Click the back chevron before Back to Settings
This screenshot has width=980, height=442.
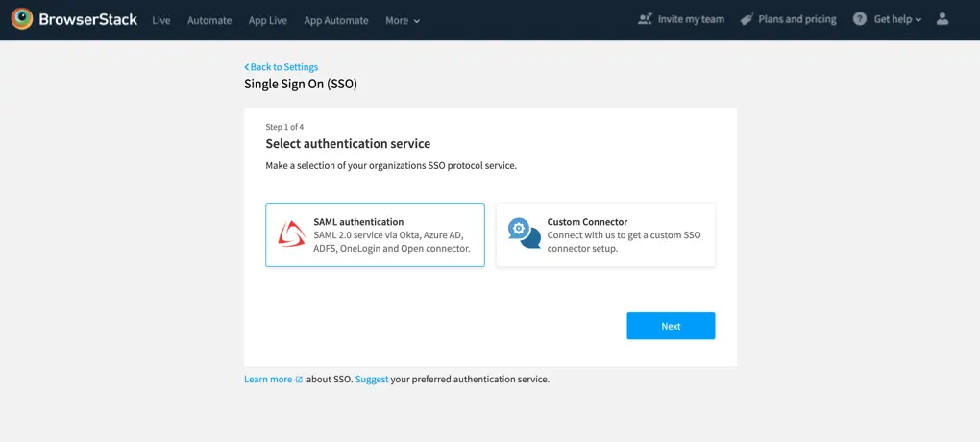pos(246,67)
